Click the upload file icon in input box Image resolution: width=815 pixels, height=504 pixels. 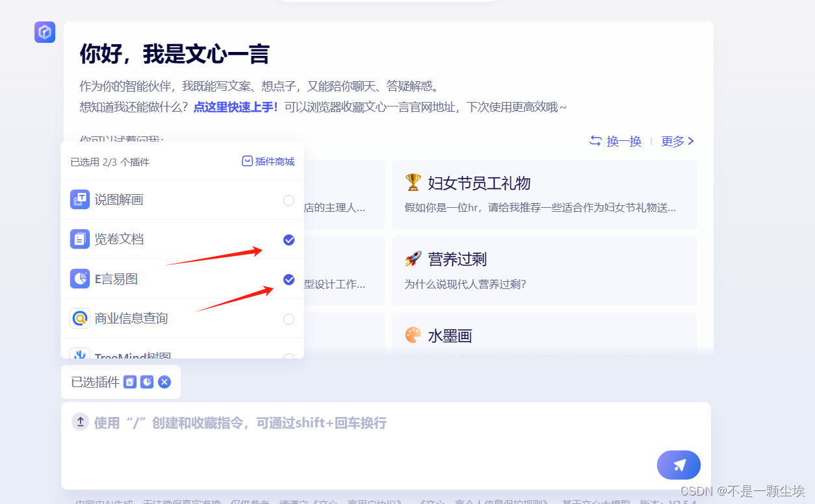click(x=80, y=422)
